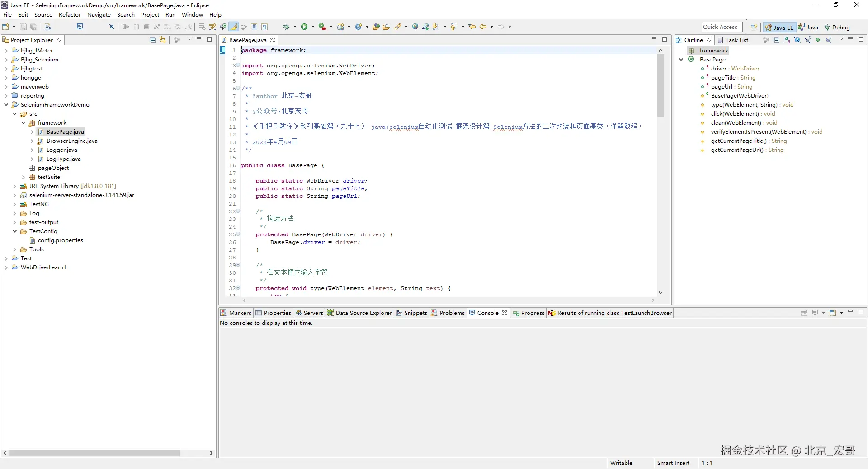
Task: Click Display Selected Console icon
Action: point(815,313)
